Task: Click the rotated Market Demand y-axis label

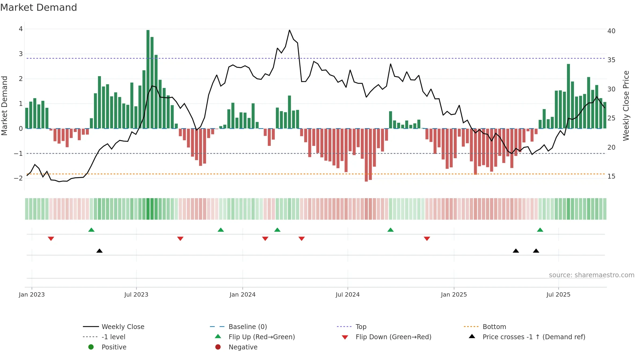Action: [x=4, y=106]
